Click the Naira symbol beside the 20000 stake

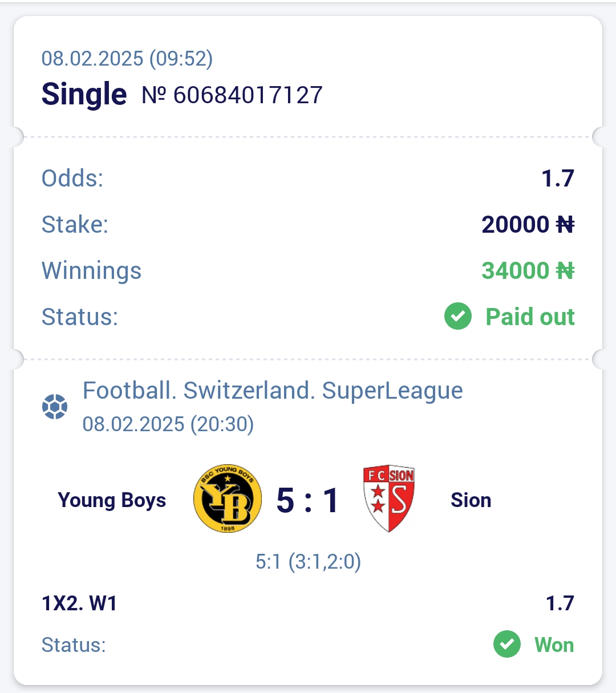pyautogui.click(x=565, y=225)
